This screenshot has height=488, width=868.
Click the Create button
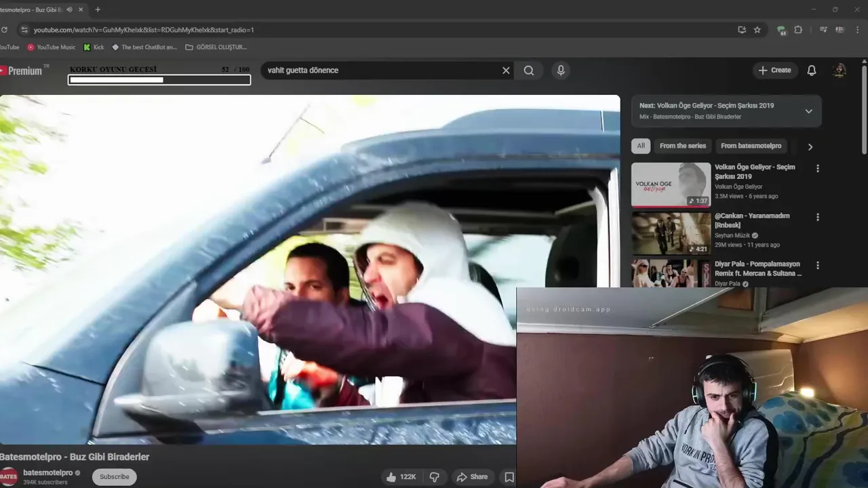click(774, 70)
